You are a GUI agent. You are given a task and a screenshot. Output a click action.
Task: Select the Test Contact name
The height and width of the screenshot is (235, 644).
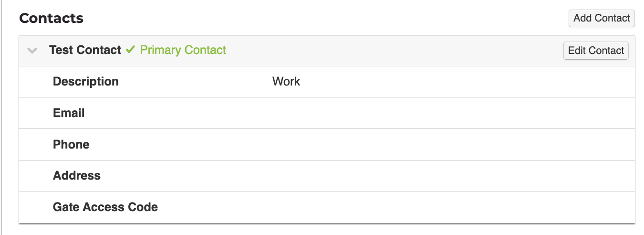click(85, 50)
